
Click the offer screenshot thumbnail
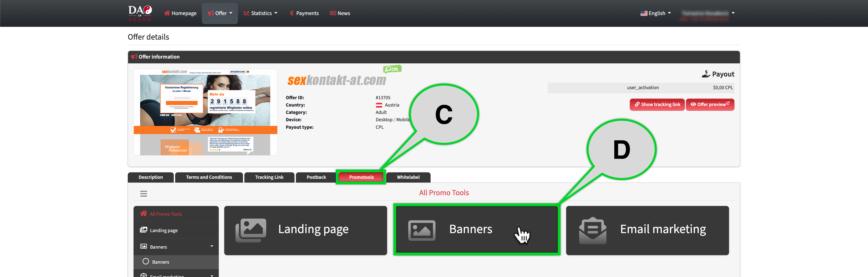click(x=205, y=112)
